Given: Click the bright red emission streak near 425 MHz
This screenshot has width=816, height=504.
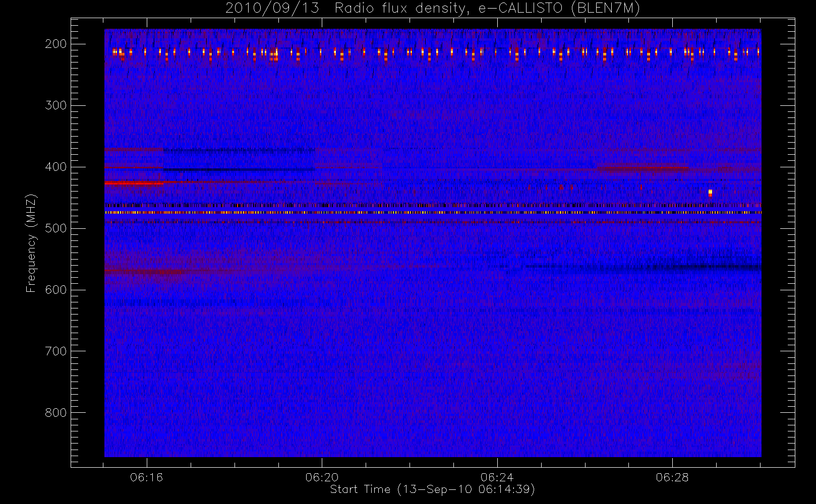Looking at the screenshot, I should coord(134,183).
